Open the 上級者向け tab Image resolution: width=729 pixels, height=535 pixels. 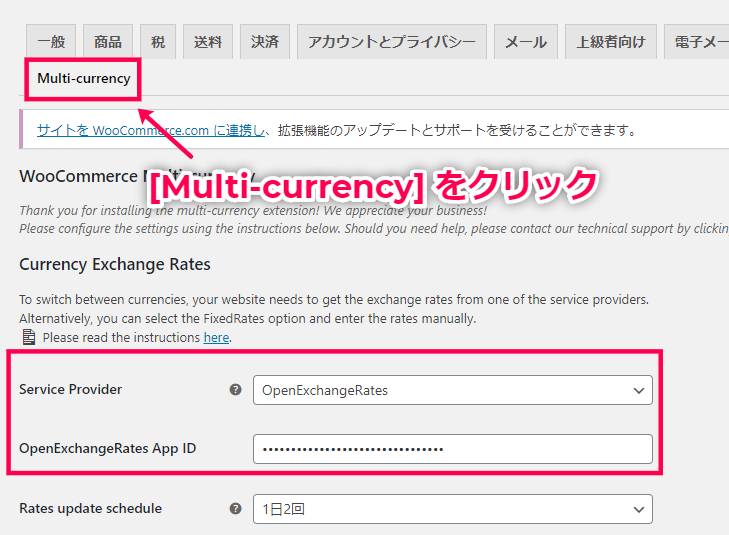point(611,42)
